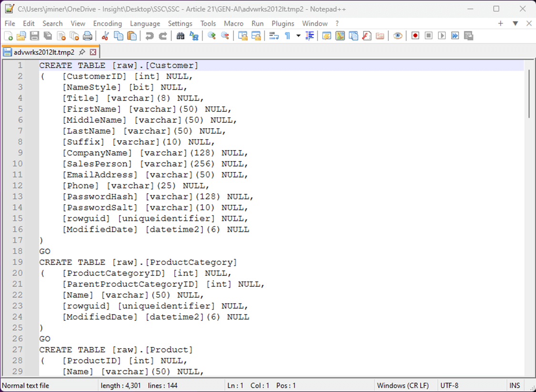Click the Save file toolbar icon
Viewport: 536px width, 392px height.
(34, 36)
